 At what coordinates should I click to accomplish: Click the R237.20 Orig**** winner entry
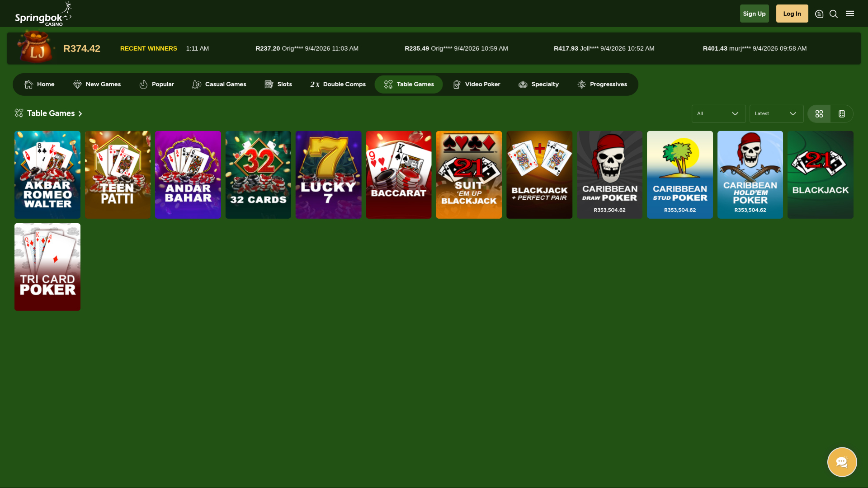[307, 48]
